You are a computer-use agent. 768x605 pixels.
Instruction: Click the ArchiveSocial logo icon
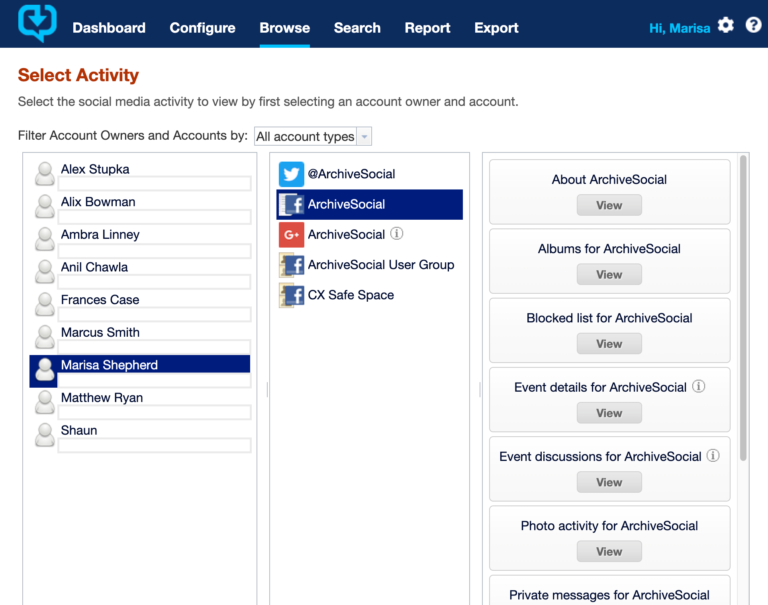click(37, 23)
